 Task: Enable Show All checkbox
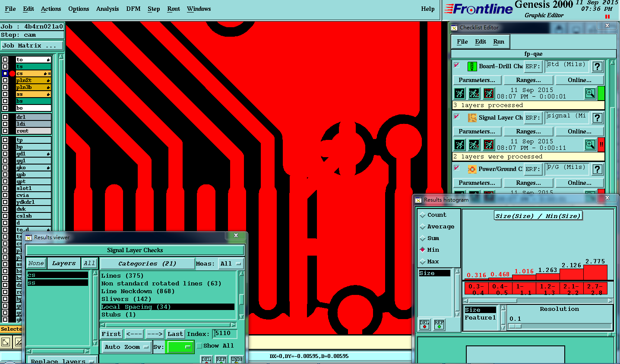pos(199,346)
